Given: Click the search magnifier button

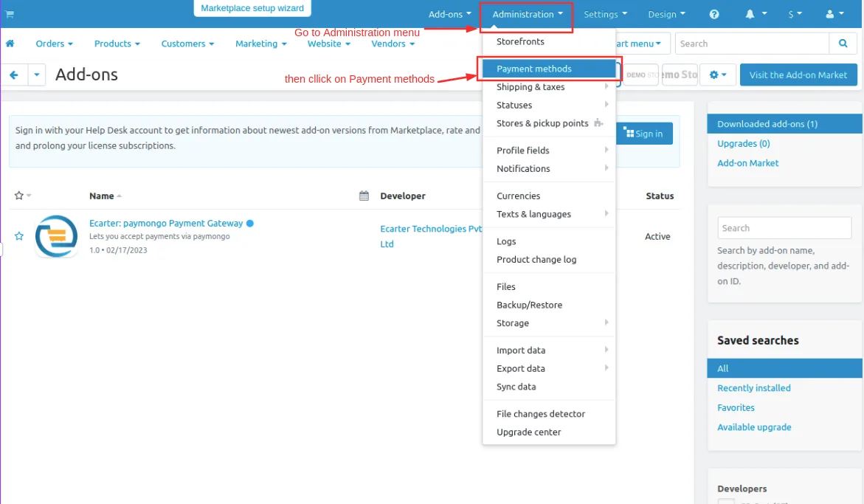Looking at the screenshot, I should [843, 44].
